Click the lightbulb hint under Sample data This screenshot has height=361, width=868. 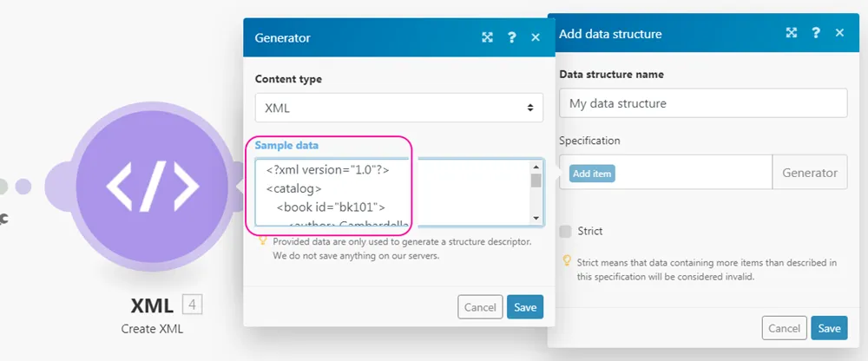261,242
